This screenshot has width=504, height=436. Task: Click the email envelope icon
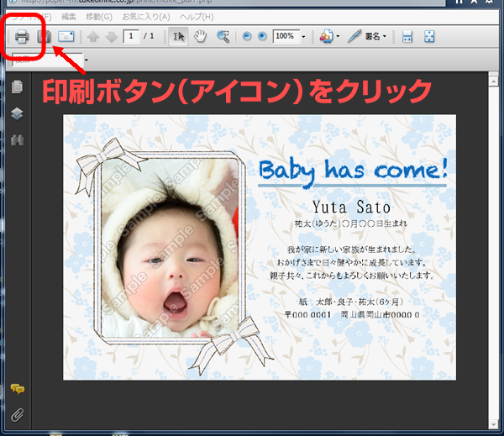click(x=66, y=37)
